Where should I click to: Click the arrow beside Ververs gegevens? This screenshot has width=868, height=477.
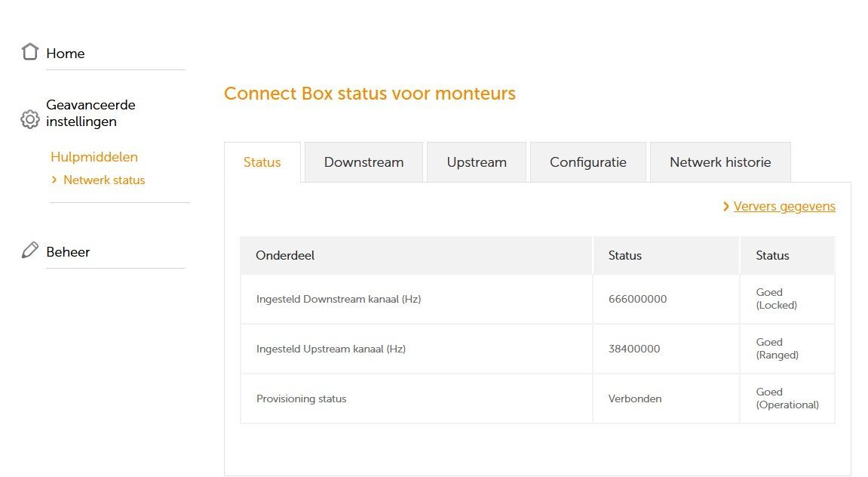(x=725, y=207)
